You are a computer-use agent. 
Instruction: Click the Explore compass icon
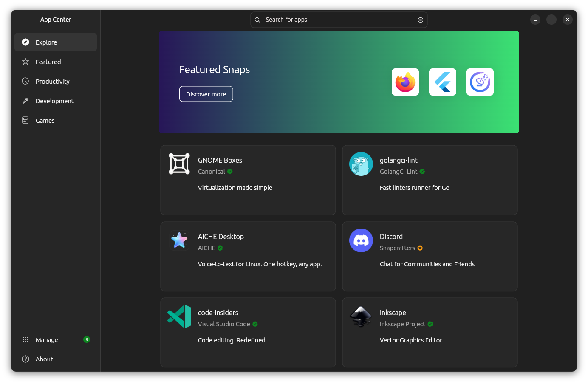point(25,42)
